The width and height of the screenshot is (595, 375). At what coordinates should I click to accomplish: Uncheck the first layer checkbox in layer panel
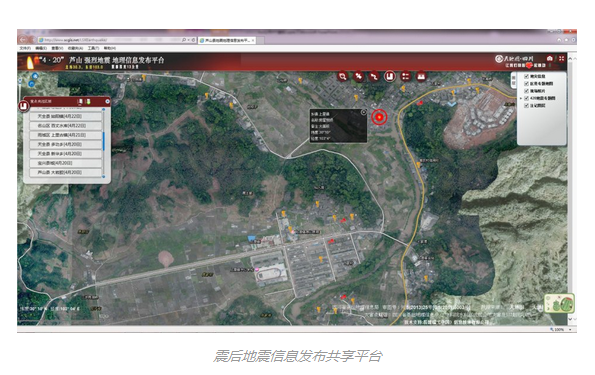click(x=526, y=76)
